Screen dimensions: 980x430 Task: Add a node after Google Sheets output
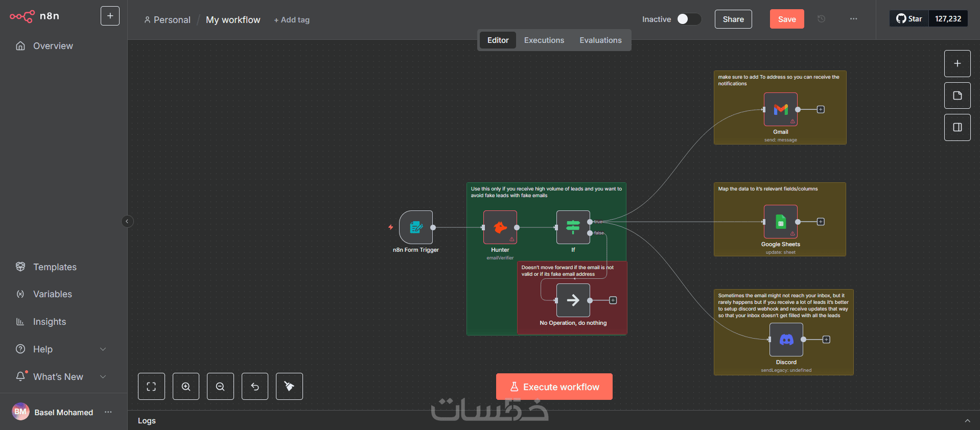point(821,222)
